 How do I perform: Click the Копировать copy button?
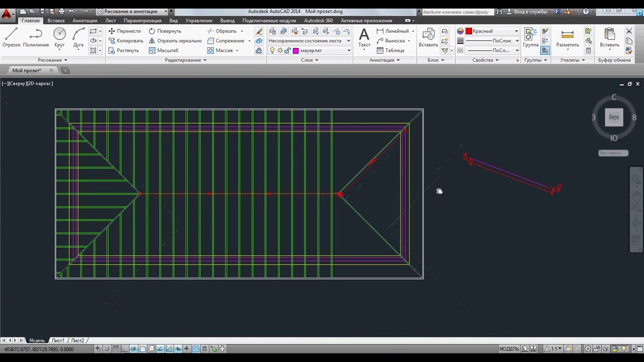click(126, 41)
